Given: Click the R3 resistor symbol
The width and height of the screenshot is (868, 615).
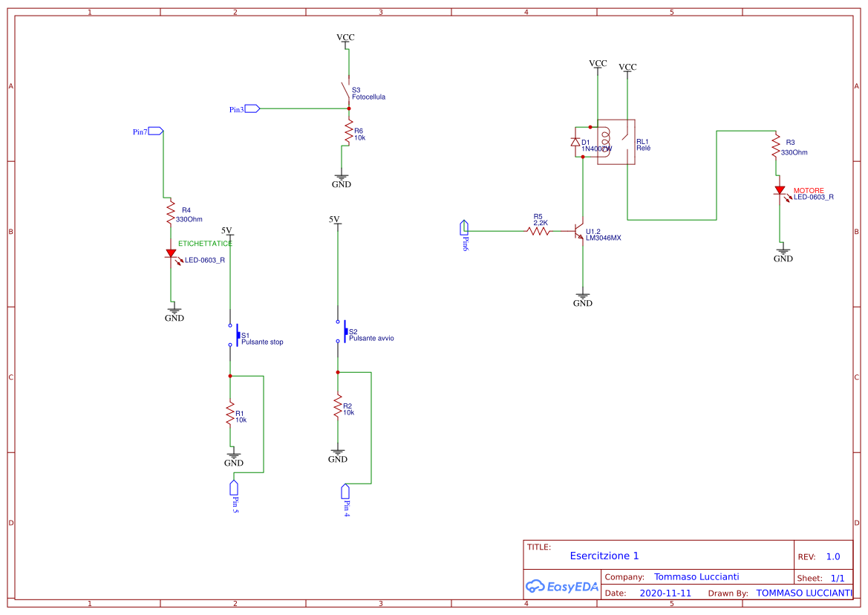Looking at the screenshot, I should coord(776,146).
